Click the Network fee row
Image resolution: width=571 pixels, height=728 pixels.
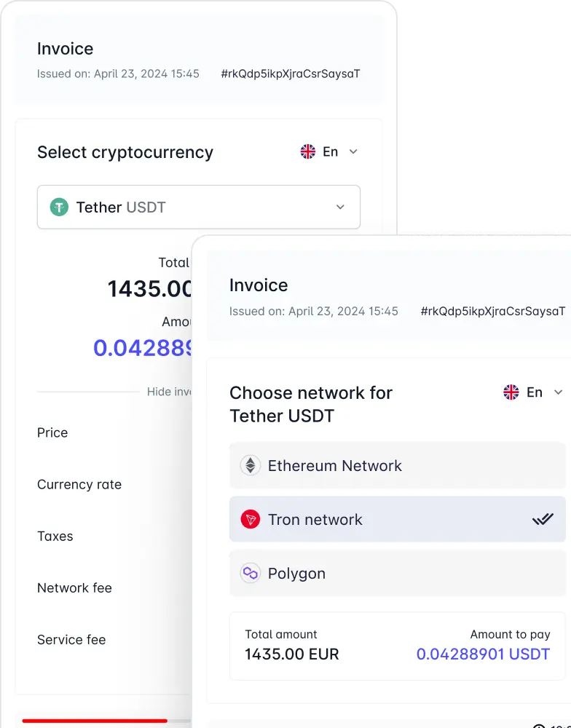[74, 587]
